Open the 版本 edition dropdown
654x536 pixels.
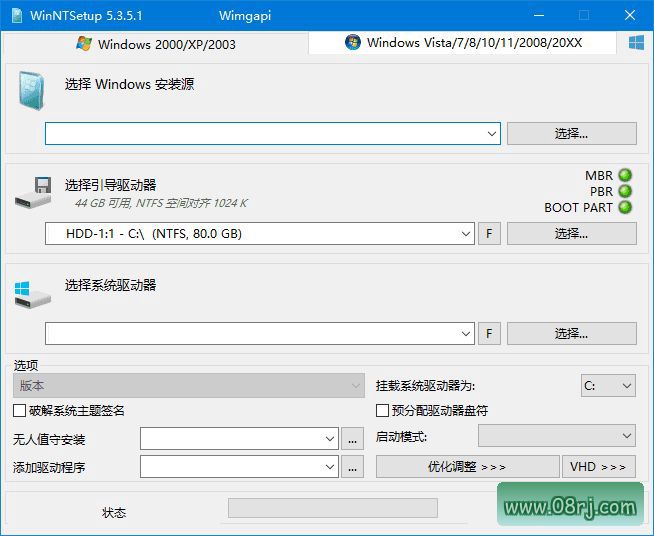(189, 385)
